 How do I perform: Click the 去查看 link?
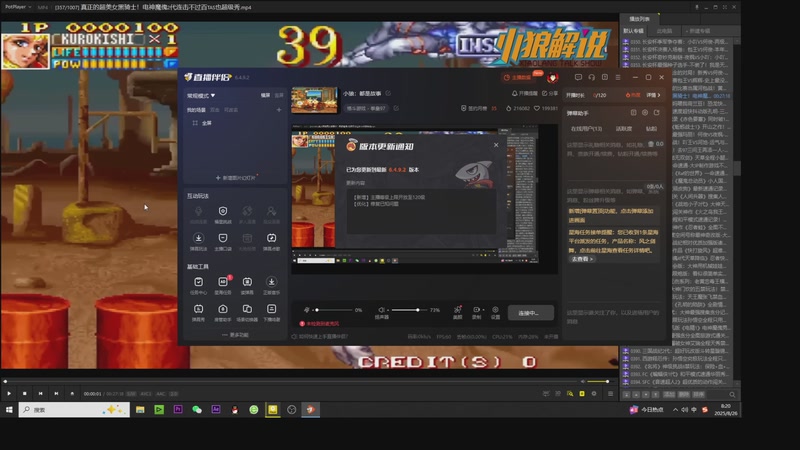coord(582,259)
